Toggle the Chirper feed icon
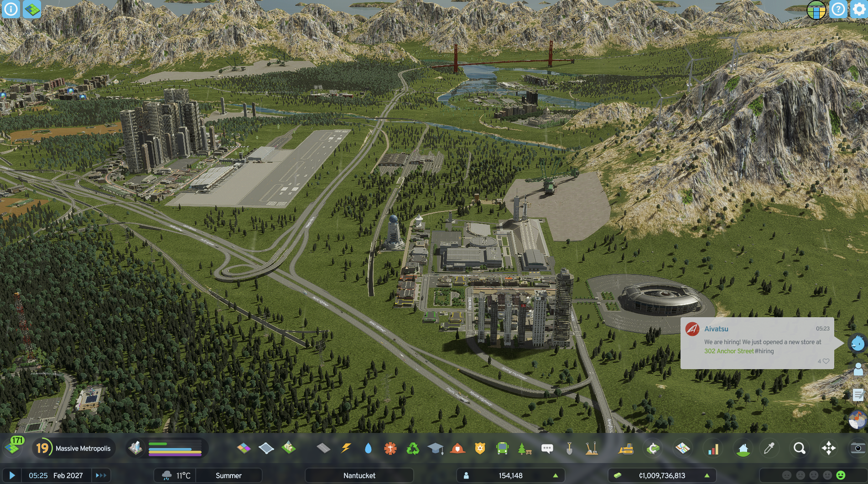Screen dimensions: 868x484 [x=858, y=343]
